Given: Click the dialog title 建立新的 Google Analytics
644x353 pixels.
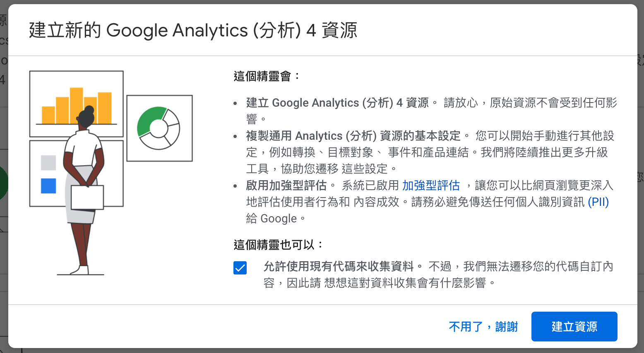Looking at the screenshot, I should 193,31.
